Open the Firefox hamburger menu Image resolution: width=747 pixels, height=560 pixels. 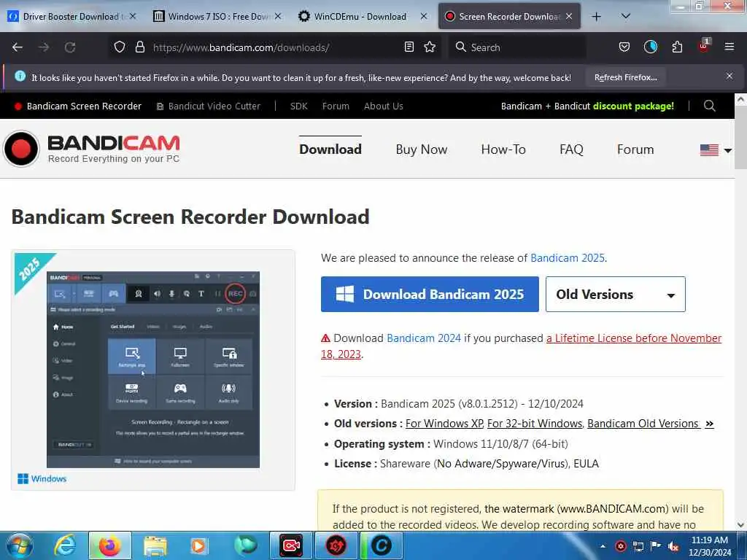pyautogui.click(x=729, y=47)
